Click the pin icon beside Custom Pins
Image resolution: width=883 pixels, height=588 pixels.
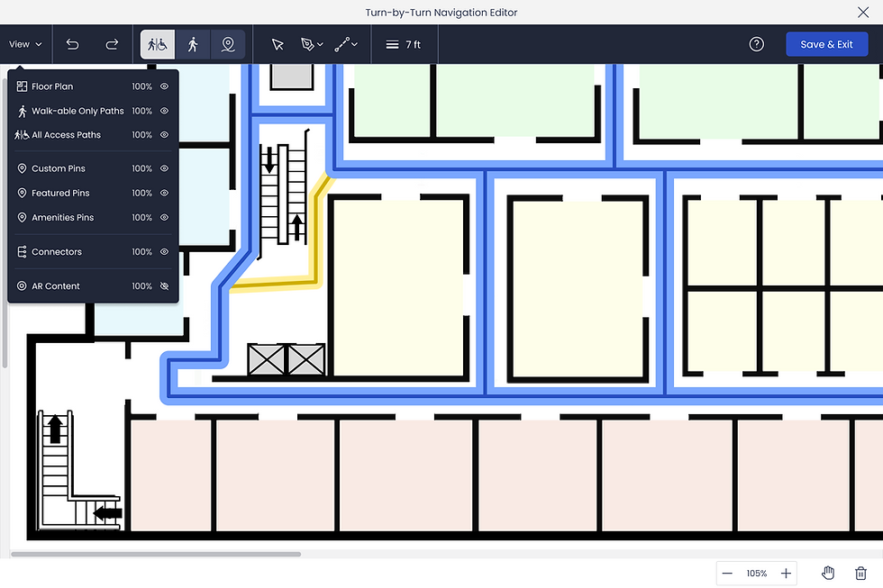pos(22,168)
